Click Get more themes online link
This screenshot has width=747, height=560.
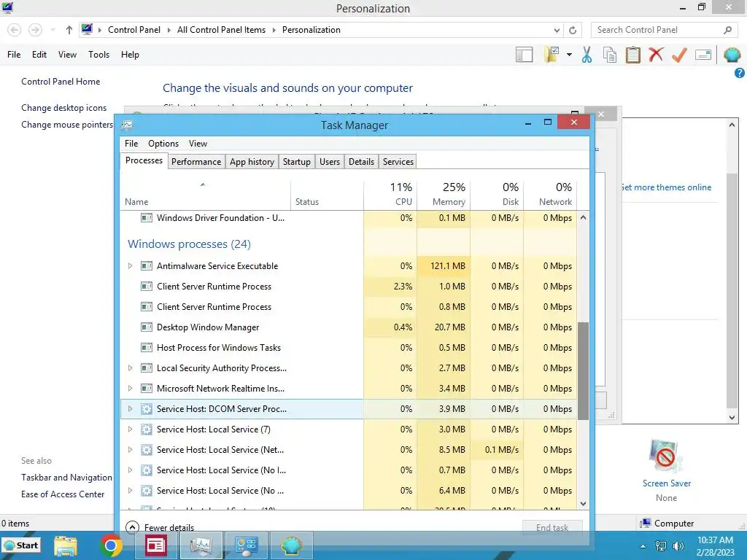(x=666, y=187)
